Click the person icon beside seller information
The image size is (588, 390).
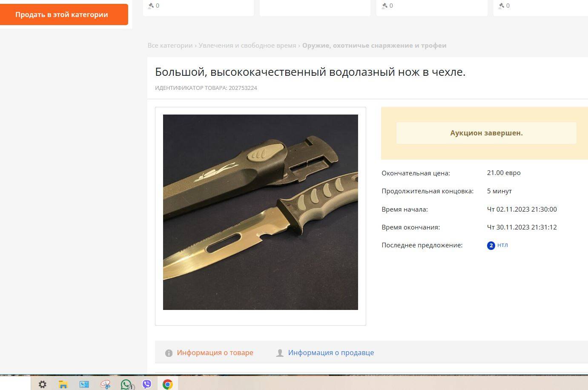[280, 353]
